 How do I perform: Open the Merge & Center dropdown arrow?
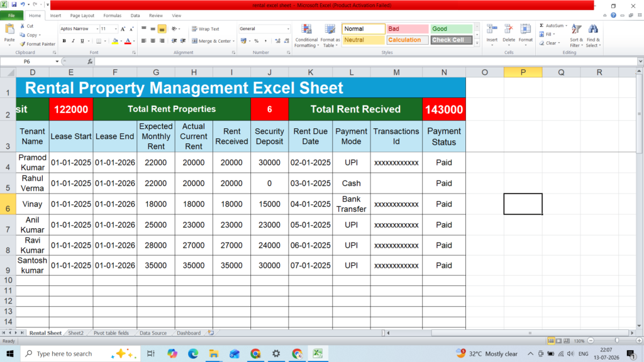234,41
